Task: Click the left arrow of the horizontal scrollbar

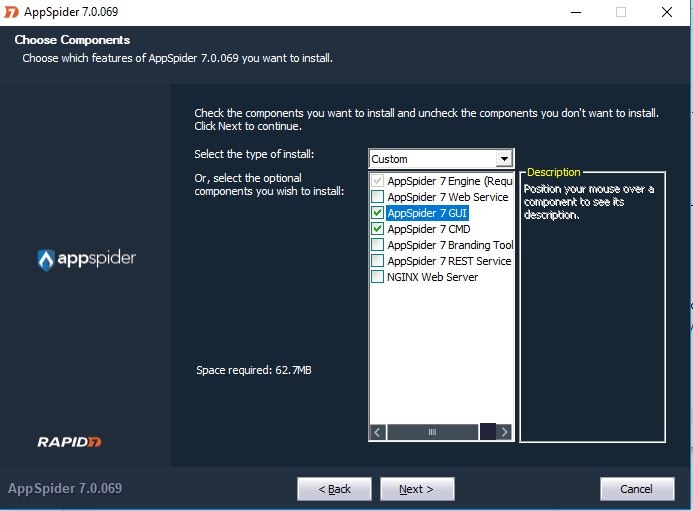Action: coord(377,432)
